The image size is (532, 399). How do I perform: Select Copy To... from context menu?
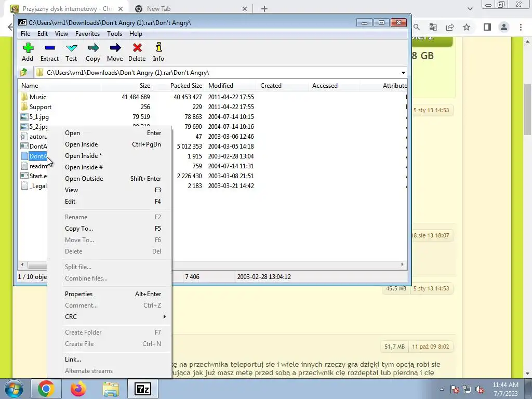(x=109, y=229)
